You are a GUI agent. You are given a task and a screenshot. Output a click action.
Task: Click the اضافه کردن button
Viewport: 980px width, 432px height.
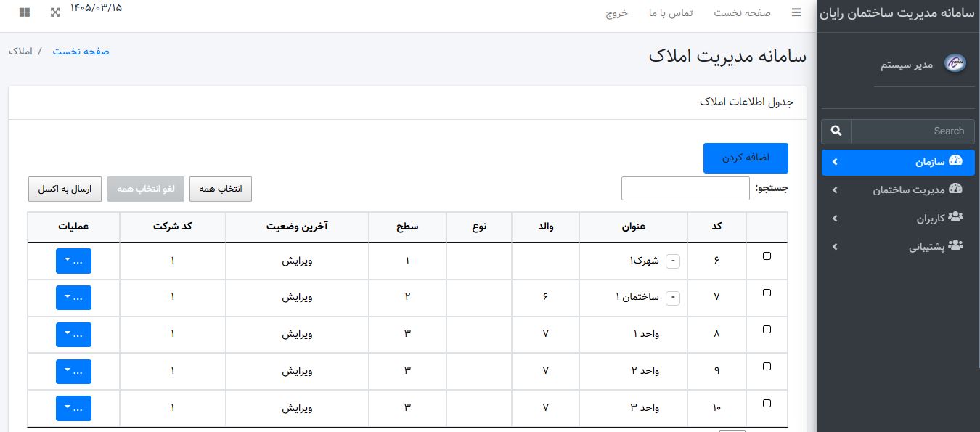point(746,158)
